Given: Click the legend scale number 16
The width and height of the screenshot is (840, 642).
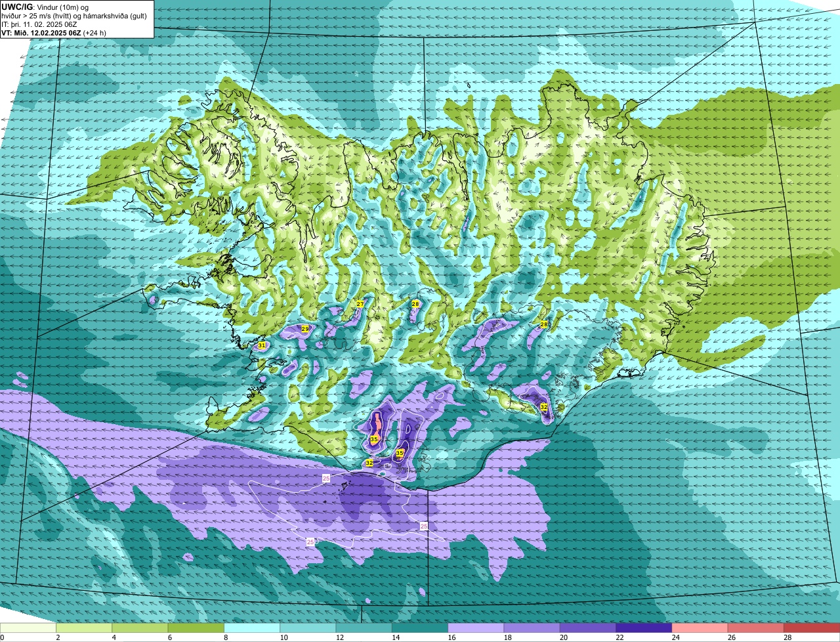Looking at the screenshot, I should (451, 637).
